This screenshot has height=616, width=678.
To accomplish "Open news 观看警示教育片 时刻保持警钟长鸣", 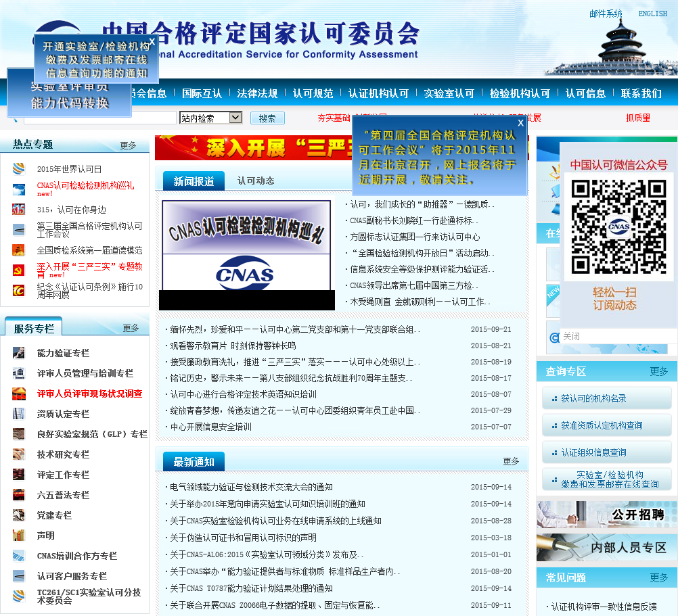I will (x=233, y=346).
